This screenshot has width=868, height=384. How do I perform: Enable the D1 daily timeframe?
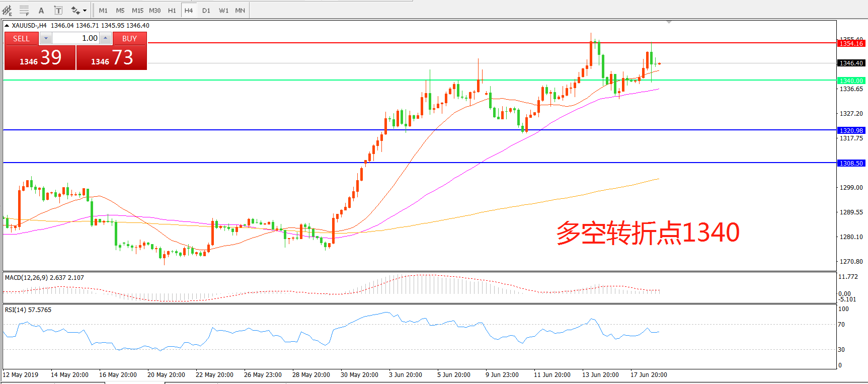point(206,10)
